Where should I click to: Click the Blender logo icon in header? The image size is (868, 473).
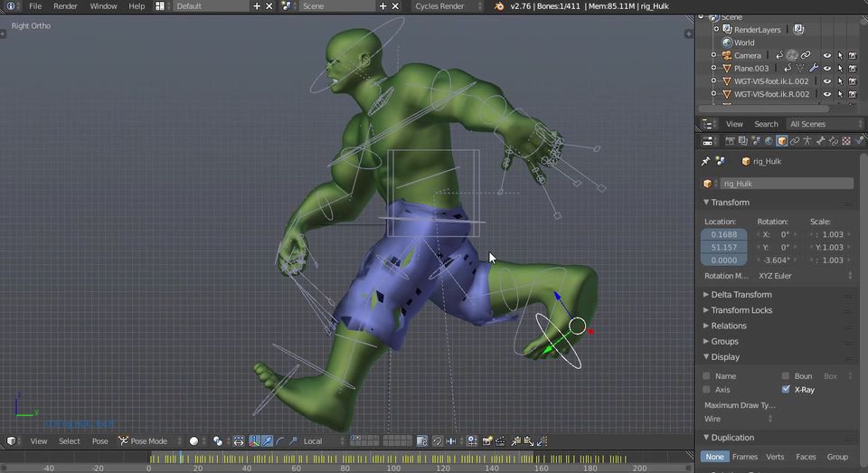[x=499, y=6]
